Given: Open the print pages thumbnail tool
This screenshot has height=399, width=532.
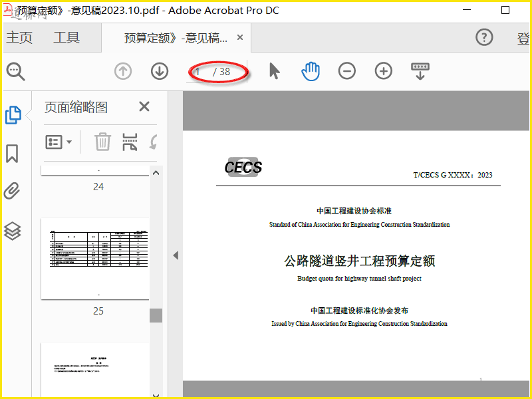Looking at the screenshot, I should click(x=130, y=142).
